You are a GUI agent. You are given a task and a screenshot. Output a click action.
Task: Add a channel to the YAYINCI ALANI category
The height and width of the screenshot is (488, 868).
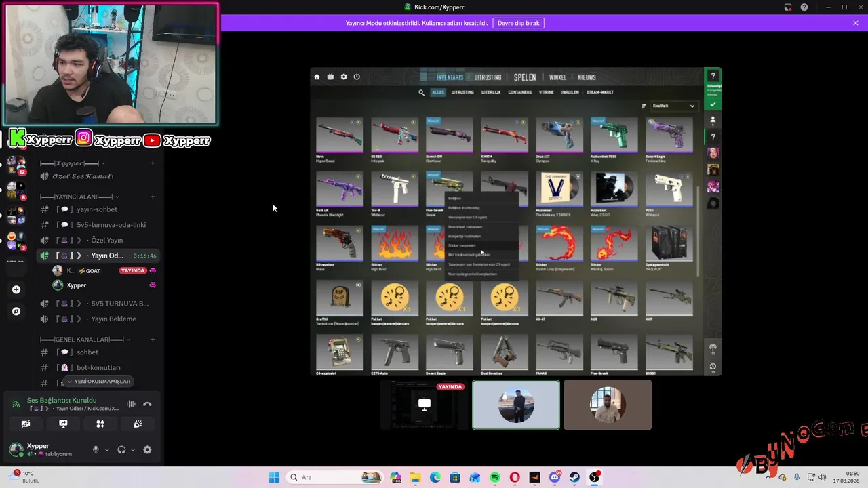coord(153,197)
